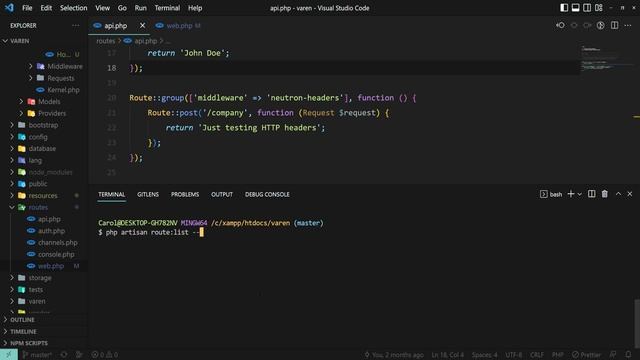Open Explorer views and more actions ellipsis
The height and width of the screenshot is (360, 640).
click(76, 25)
